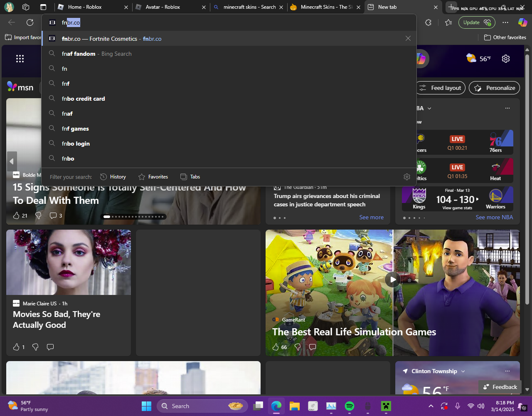This screenshot has width=532, height=416.
Task: Expand the Clinton Township location dropdown
Action: click(463, 371)
